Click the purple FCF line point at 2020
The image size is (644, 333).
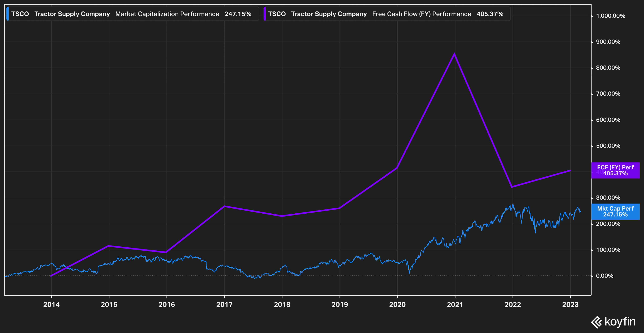point(397,168)
